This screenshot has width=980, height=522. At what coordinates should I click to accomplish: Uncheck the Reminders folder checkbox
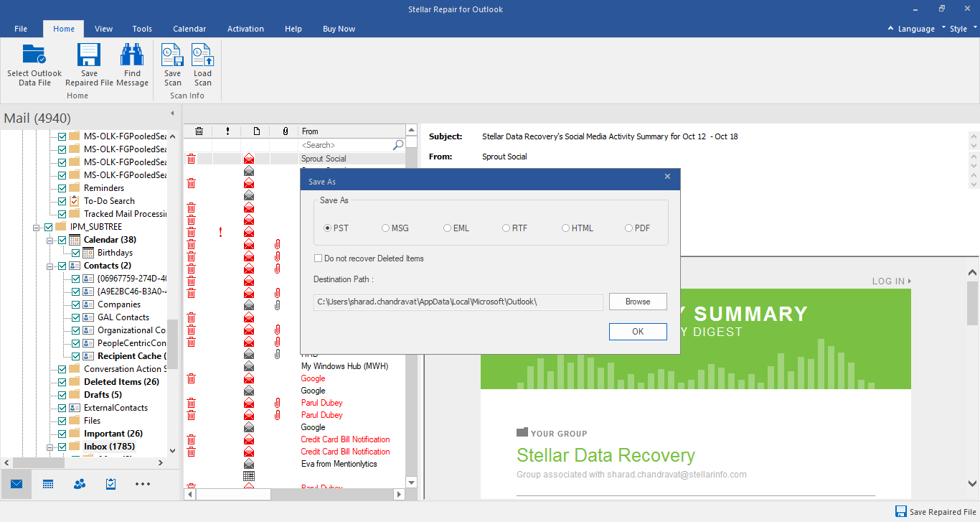tap(62, 188)
